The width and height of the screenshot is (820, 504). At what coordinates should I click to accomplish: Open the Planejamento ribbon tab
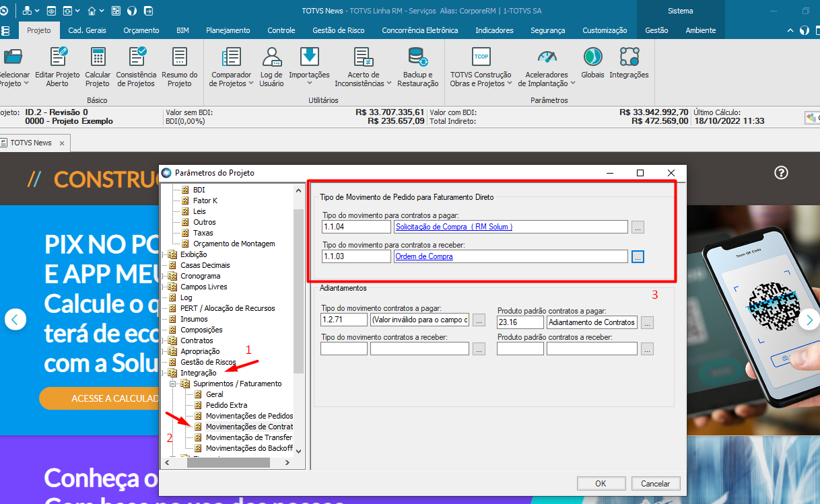(228, 30)
